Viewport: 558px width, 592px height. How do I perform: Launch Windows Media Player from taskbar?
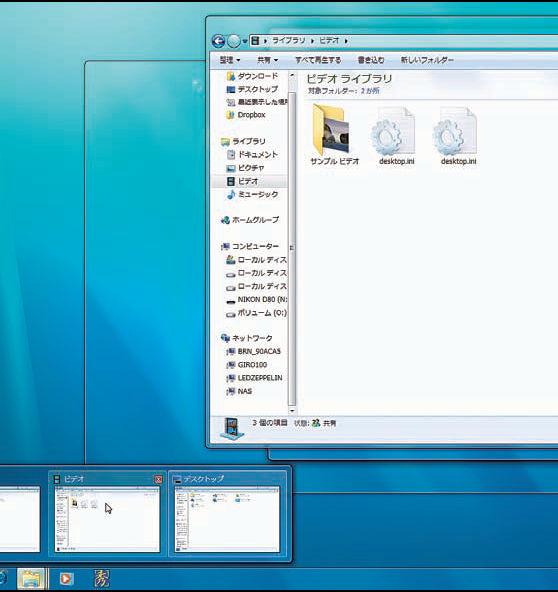[x=66, y=578]
